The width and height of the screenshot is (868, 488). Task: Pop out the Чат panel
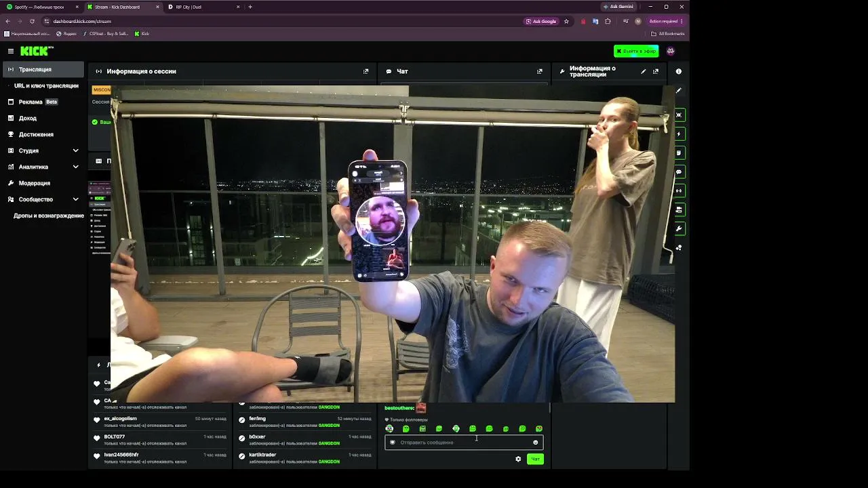click(540, 71)
